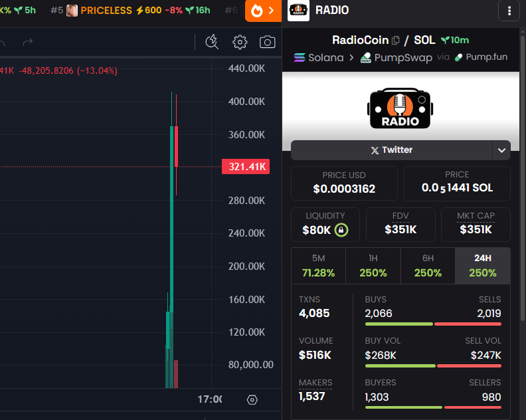This screenshot has height=420, width=526.
Task: Click the RADIO token logo in header
Action: tap(299, 11)
